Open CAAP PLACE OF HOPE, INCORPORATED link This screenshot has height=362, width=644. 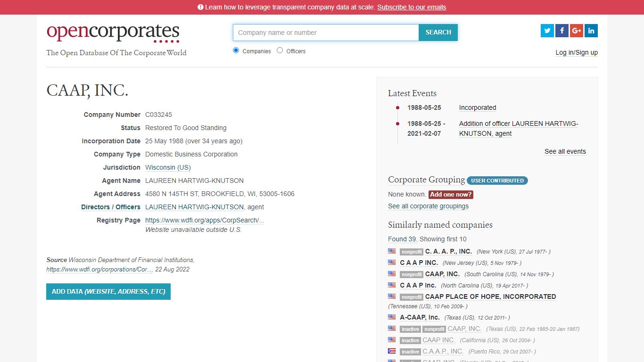tap(491, 296)
